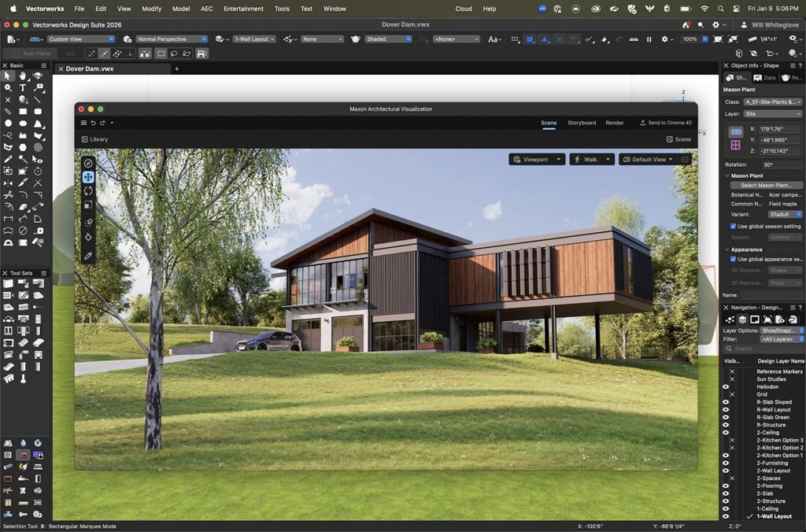Select the Eyedropper tool in Basic palette
This screenshot has width=806, height=532.
point(8,159)
